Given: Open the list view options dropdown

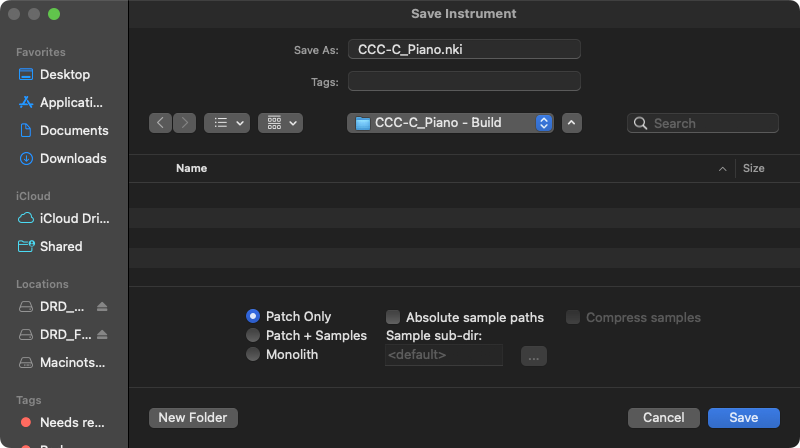Looking at the screenshot, I should click(227, 123).
